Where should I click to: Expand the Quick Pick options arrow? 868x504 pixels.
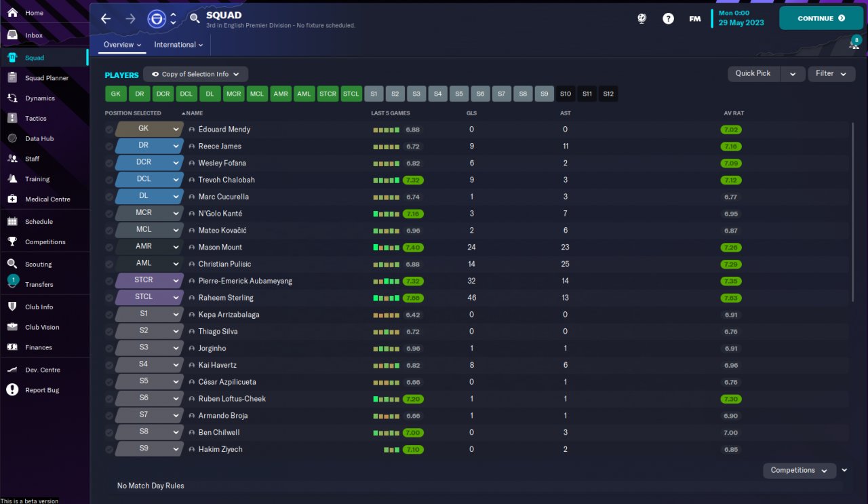(793, 74)
